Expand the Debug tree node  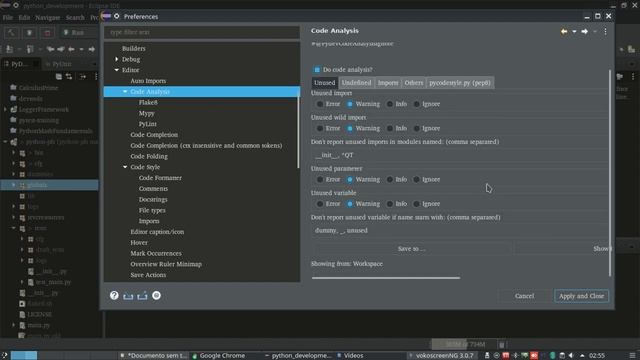pyautogui.click(x=117, y=59)
